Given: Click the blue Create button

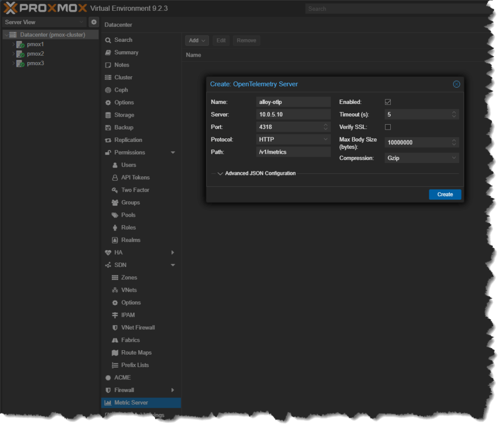Looking at the screenshot, I should click(x=445, y=194).
